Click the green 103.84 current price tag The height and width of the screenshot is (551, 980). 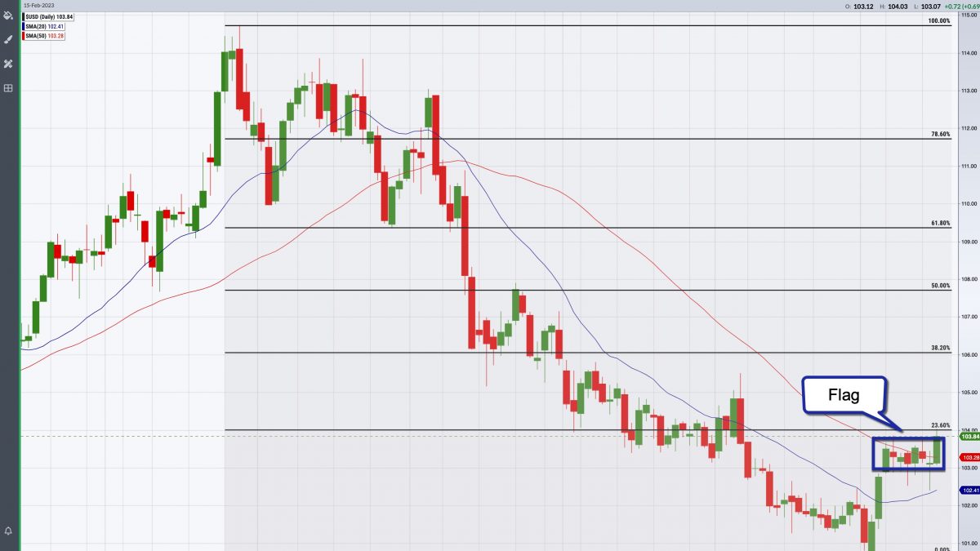point(969,437)
